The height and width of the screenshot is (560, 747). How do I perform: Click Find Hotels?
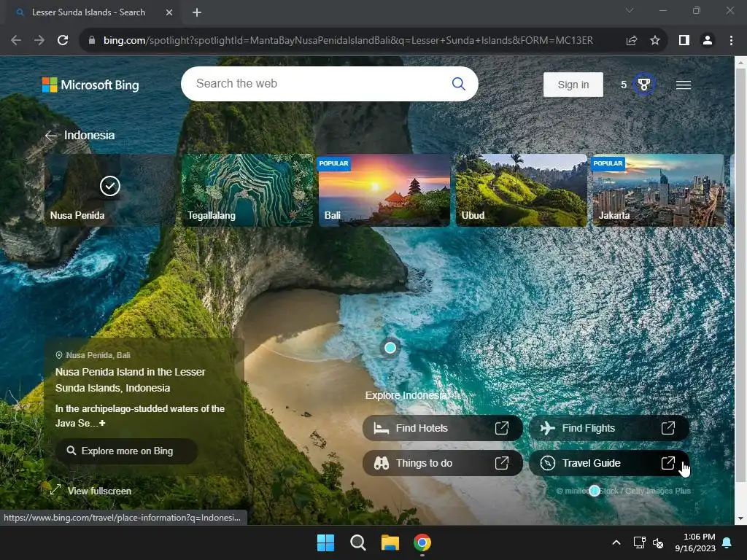click(442, 428)
